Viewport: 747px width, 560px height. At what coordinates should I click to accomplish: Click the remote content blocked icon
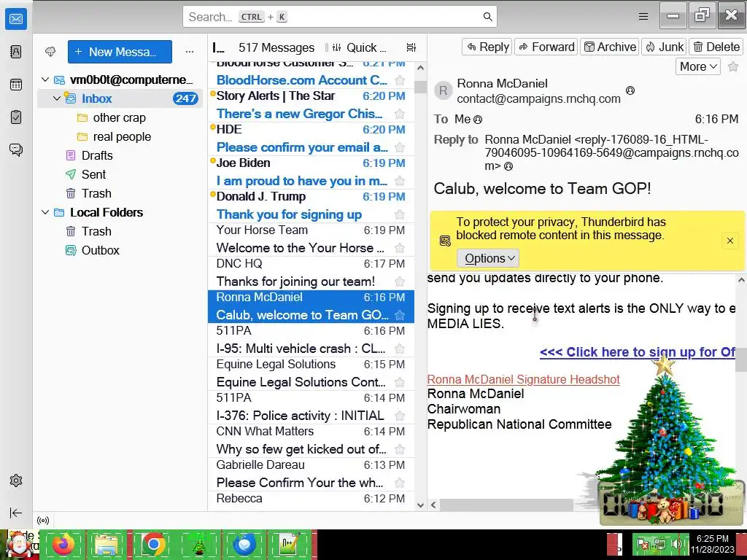tap(445, 241)
